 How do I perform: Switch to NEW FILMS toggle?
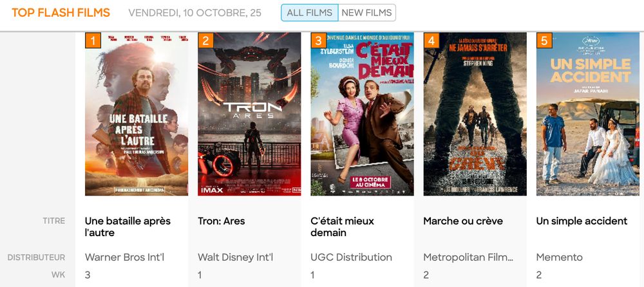(x=367, y=13)
